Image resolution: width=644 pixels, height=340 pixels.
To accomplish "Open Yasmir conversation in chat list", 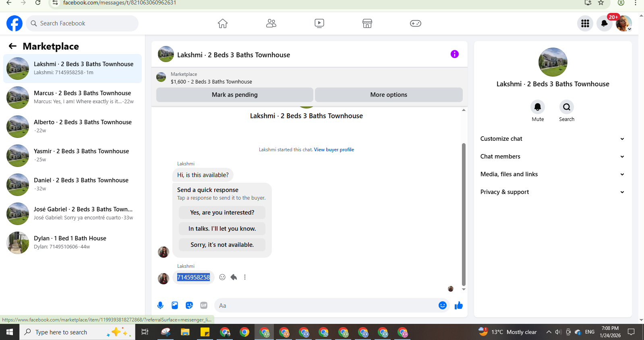I will (72, 156).
